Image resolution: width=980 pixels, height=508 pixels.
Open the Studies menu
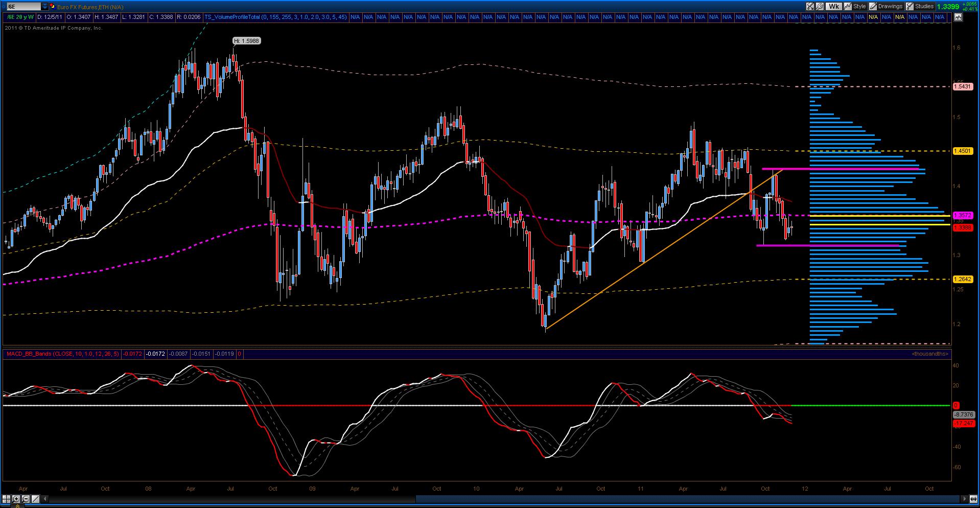pos(920,6)
